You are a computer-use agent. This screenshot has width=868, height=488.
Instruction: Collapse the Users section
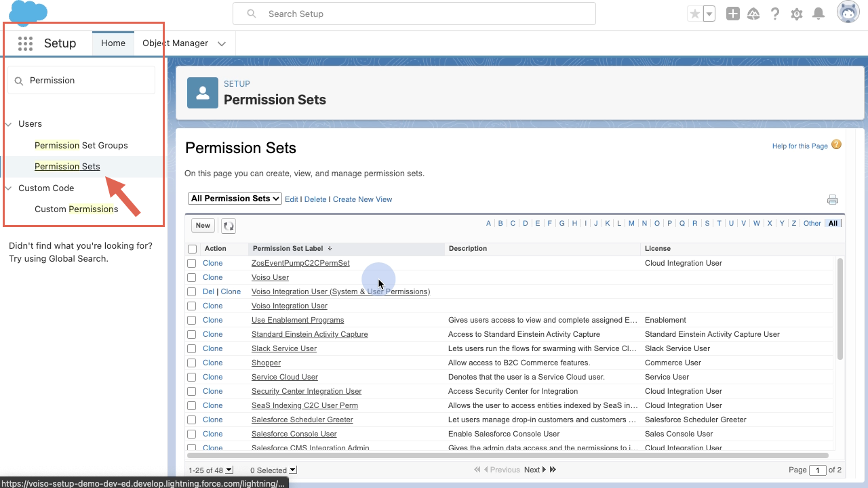[x=9, y=124]
